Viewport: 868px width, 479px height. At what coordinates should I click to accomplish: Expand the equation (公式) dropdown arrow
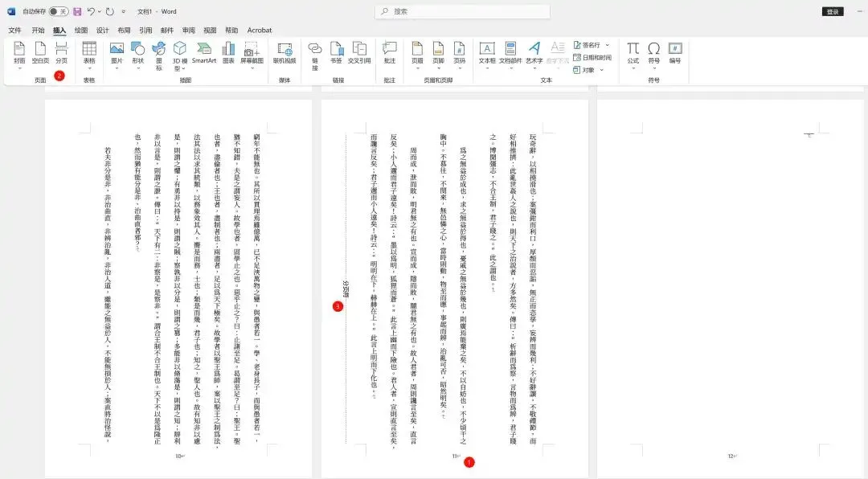click(633, 68)
